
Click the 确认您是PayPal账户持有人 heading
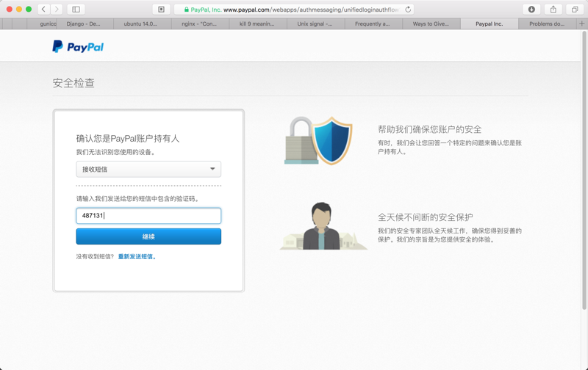tap(128, 139)
